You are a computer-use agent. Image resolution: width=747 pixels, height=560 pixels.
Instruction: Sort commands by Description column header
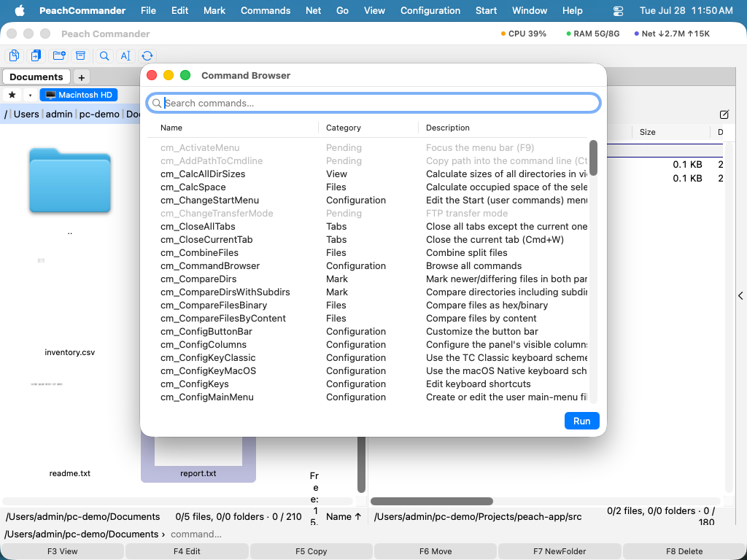[503, 128]
